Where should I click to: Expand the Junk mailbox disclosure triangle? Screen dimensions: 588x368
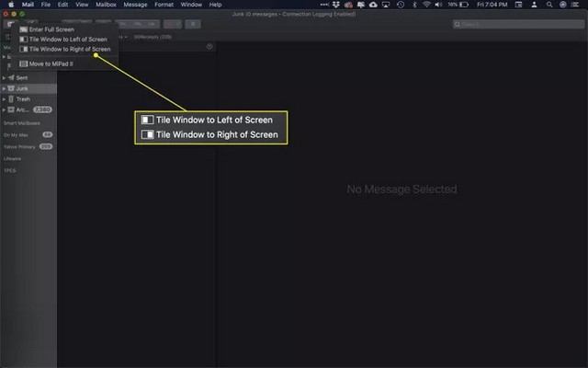coord(4,88)
